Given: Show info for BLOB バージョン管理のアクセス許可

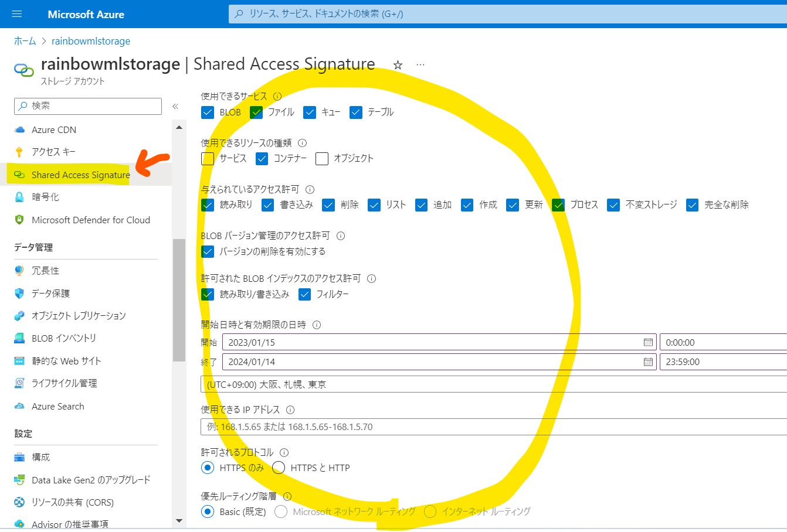Looking at the screenshot, I should pyautogui.click(x=341, y=236).
